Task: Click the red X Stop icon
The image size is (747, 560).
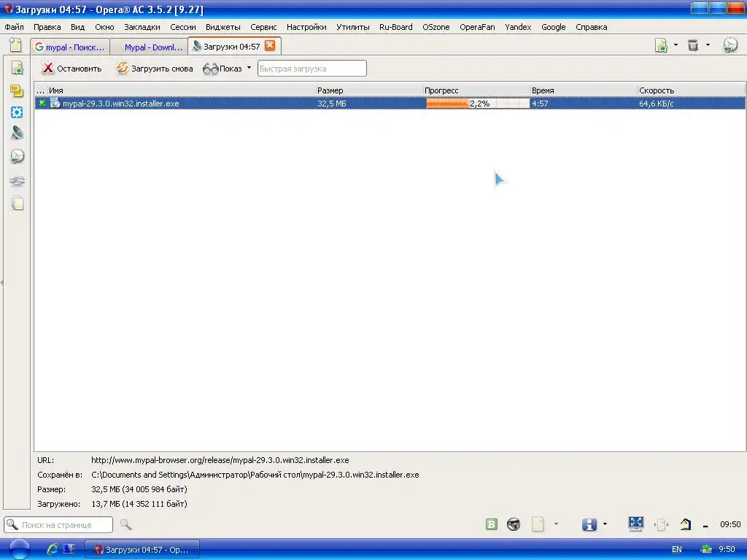Action: pos(47,68)
